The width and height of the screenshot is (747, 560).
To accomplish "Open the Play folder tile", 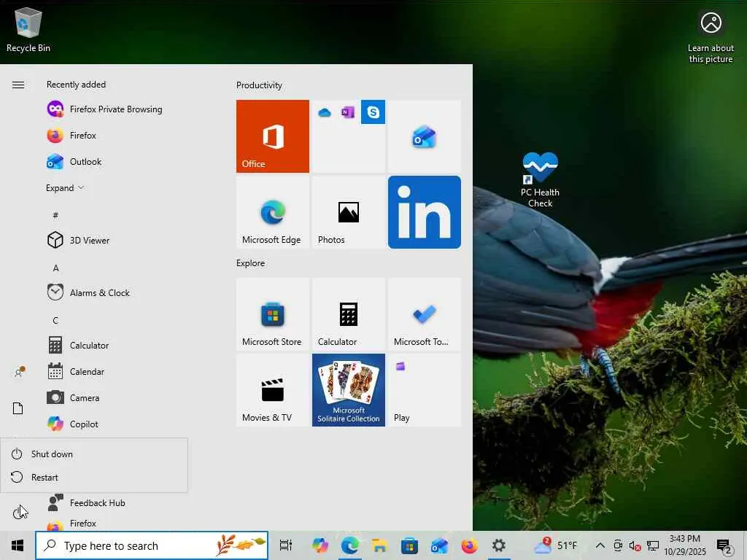I will [425, 390].
